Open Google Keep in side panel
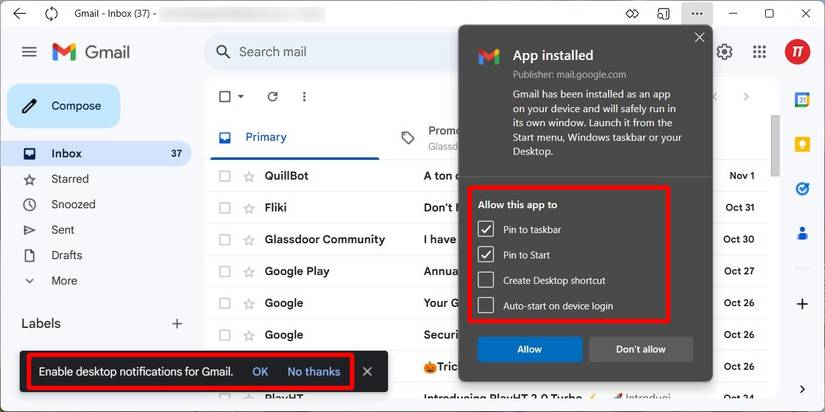Viewport: 825px width, 412px height. [802, 144]
